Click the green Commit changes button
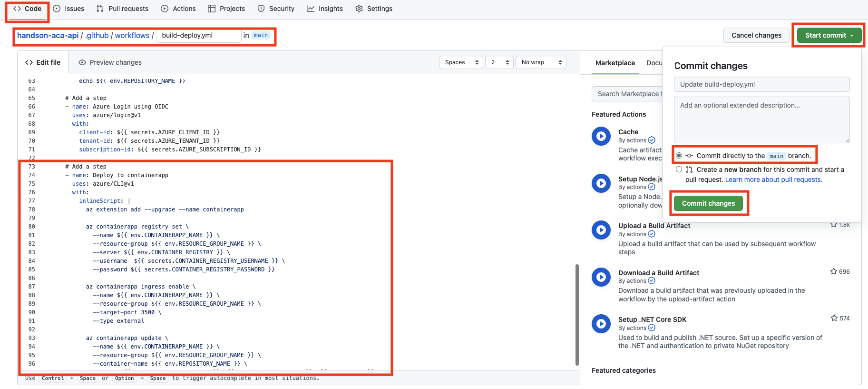Viewport: 868px width, 389px height. point(708,203)
